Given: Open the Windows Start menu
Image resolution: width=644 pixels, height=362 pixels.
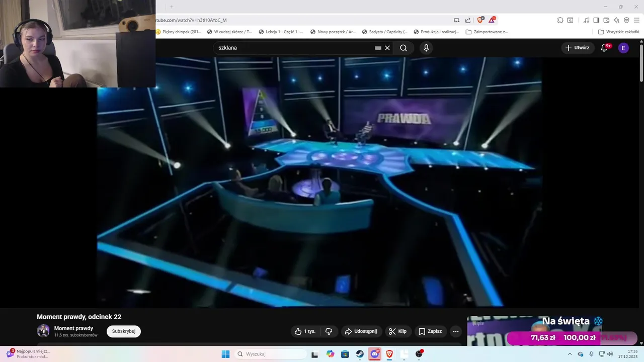Looking at the screenshot, I should (x=225, y=354).
